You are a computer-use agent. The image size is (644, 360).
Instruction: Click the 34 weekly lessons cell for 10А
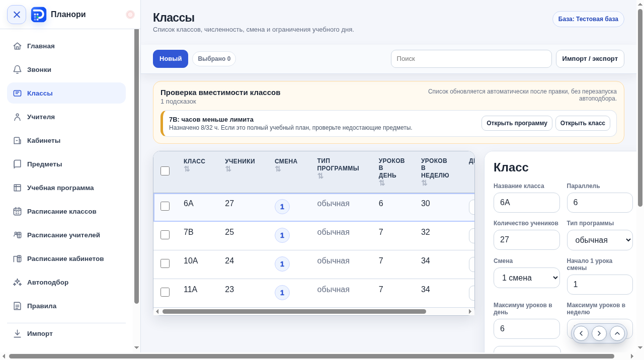click(x=426, y=261)
